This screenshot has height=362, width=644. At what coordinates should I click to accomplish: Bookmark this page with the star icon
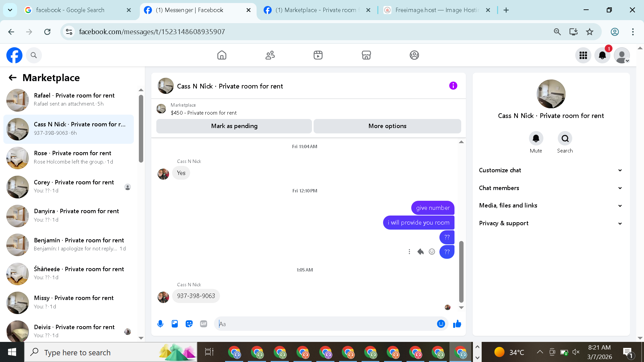(590, 32)
